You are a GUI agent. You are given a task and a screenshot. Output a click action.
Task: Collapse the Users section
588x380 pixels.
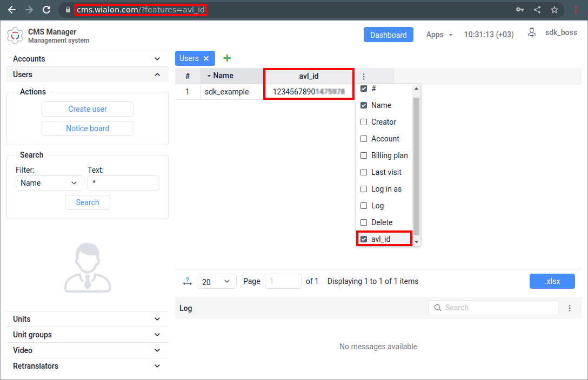88,74
